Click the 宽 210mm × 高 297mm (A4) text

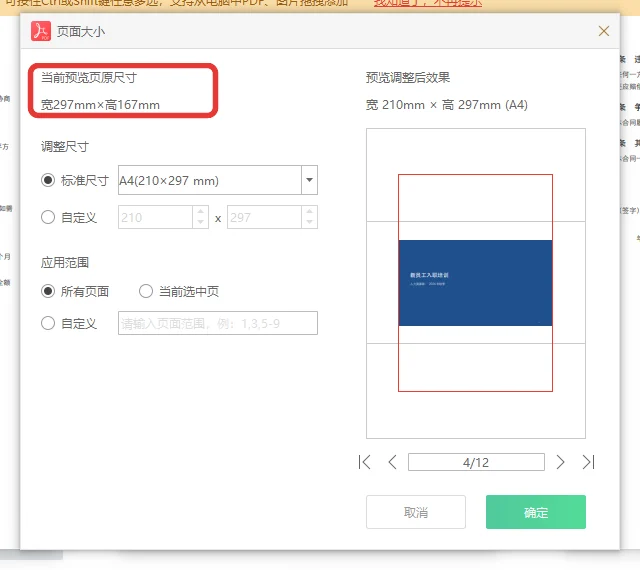coord(447,105)
